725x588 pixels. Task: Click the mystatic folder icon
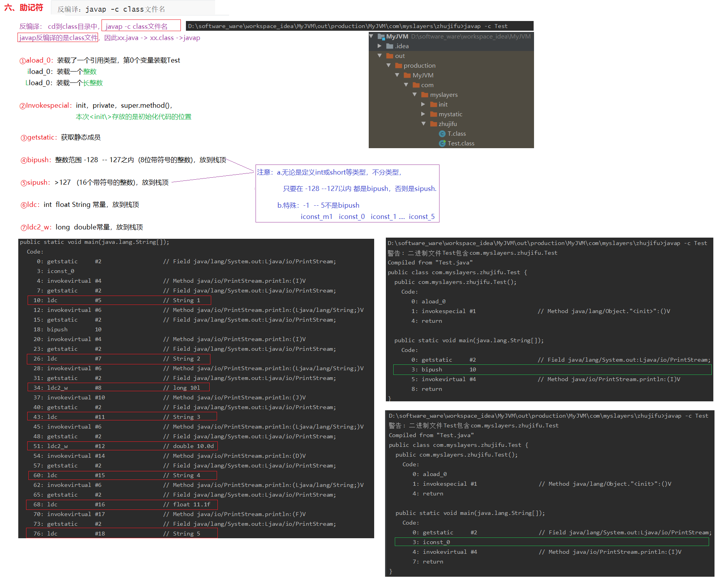434,114
